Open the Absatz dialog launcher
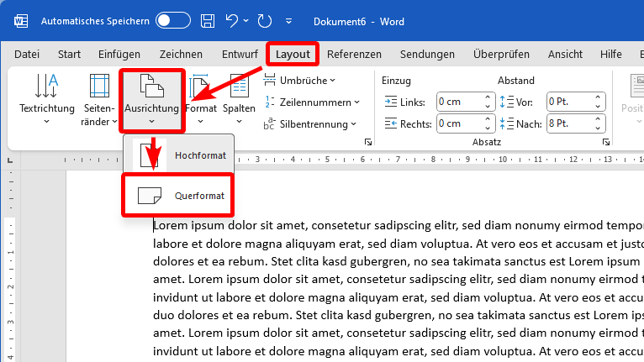Screen dimensions: 644x362 click(606, 143)
